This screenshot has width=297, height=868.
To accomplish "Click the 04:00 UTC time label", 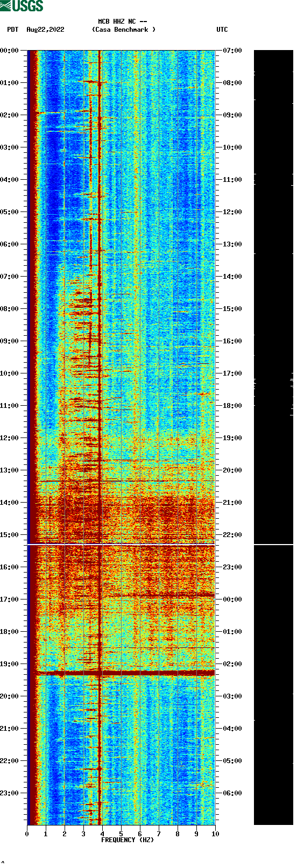I will click(x=232, y=729).
